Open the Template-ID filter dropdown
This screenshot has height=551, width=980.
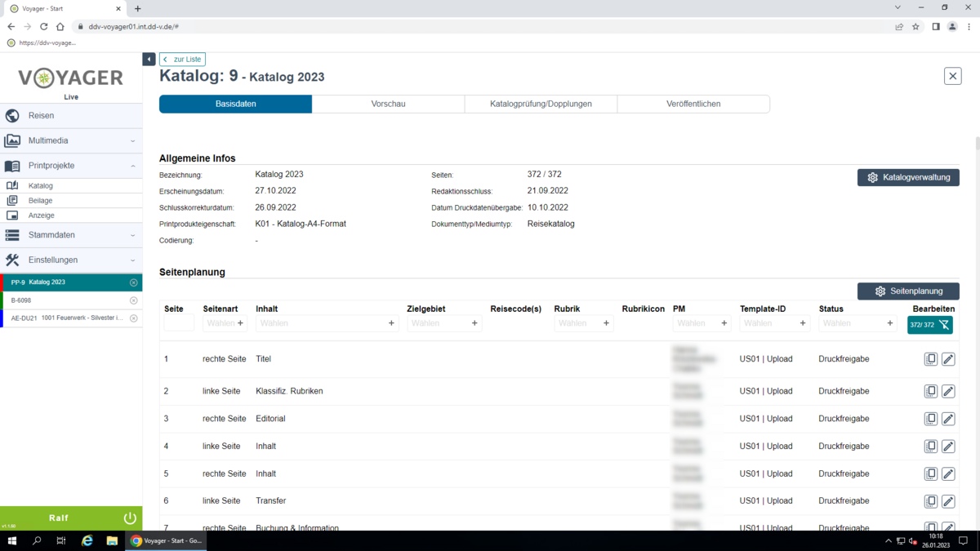coord(775,323)
